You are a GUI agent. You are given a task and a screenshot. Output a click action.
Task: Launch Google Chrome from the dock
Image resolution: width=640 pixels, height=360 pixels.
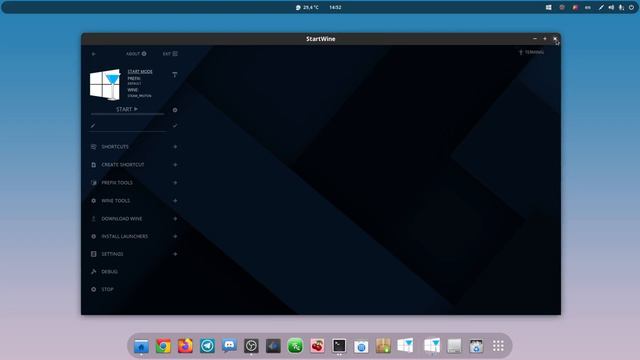click(x=163, y=346)
